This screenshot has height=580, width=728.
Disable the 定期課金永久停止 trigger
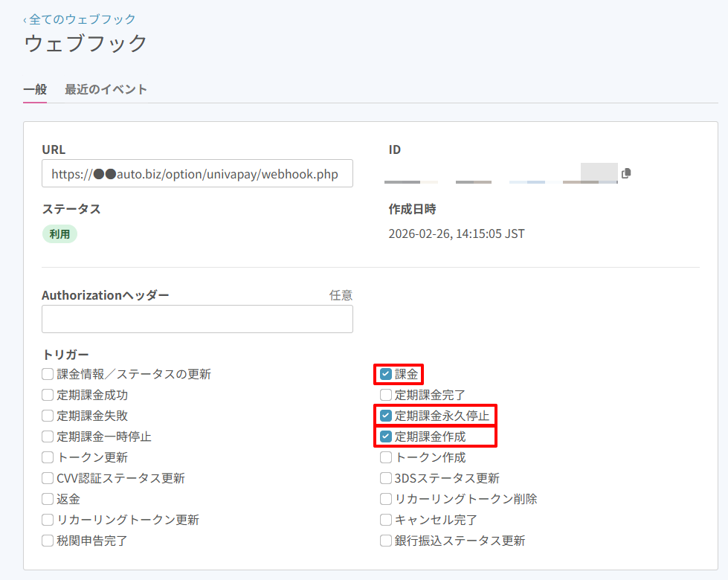coord(386,416)
